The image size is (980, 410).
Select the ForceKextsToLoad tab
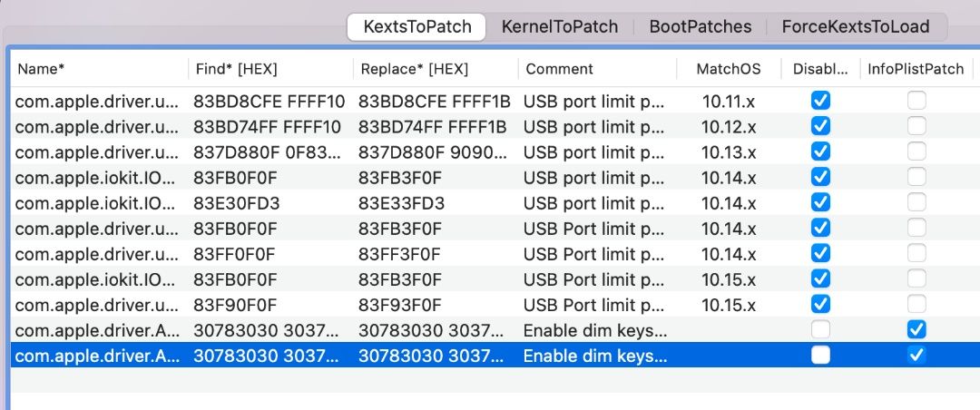click(855, 26)
